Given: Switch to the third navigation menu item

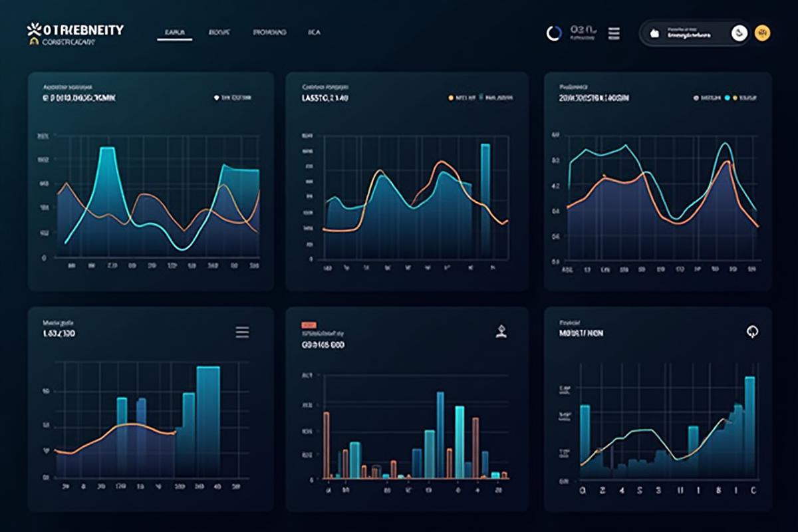Looking at the screenshot, I should (269, 31).
